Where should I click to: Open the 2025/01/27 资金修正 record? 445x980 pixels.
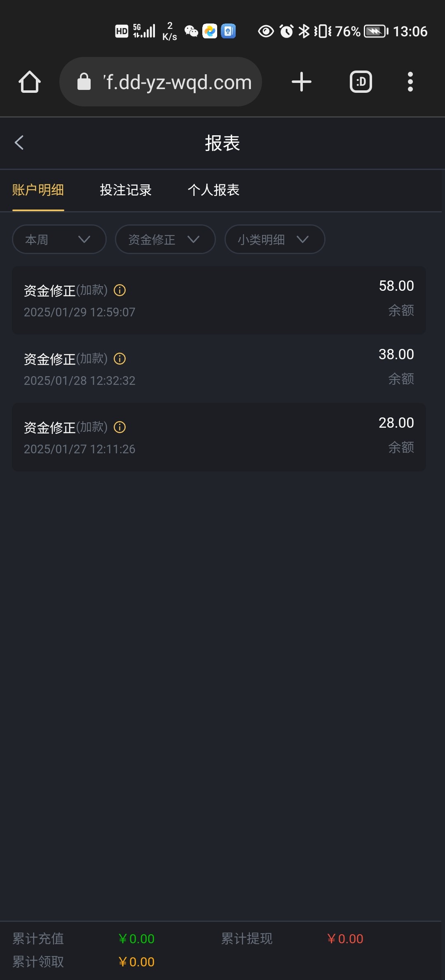pos(219,437)
